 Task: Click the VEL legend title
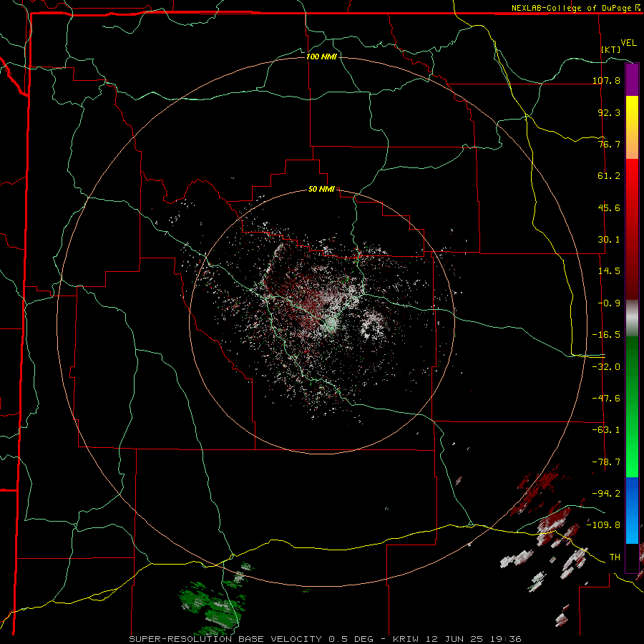(x=628, y=43)
